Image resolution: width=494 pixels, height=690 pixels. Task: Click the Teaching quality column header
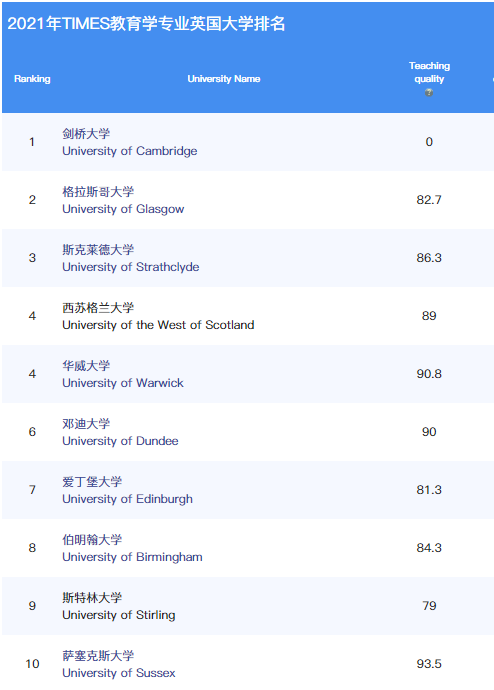click(429, 73)
